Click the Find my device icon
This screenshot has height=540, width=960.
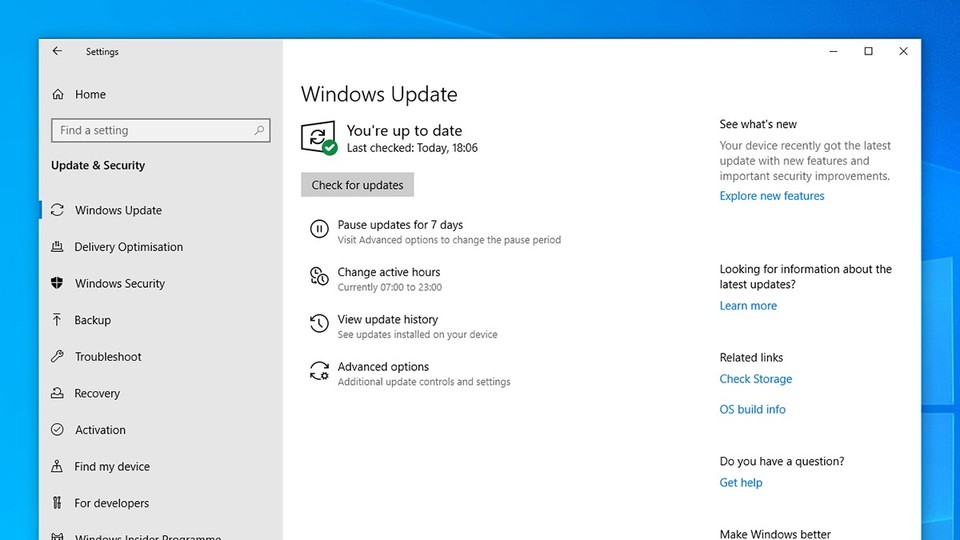(x=57, y=467)
